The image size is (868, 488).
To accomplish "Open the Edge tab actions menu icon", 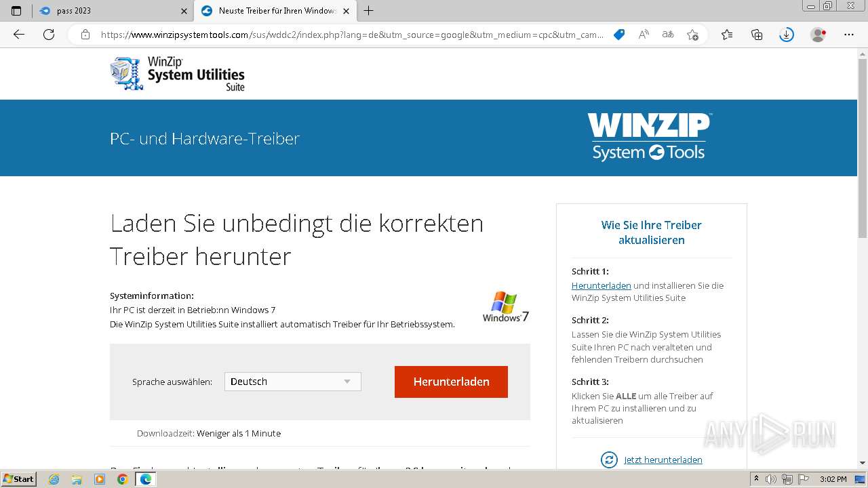I will 16,11.
